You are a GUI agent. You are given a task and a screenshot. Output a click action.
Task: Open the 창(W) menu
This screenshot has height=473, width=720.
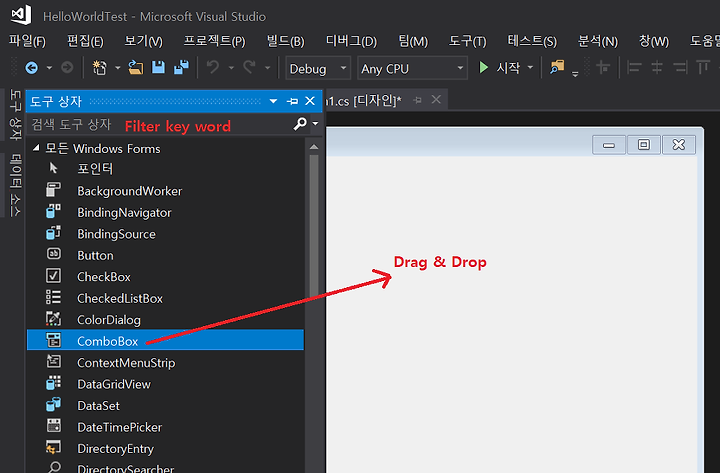653,41
